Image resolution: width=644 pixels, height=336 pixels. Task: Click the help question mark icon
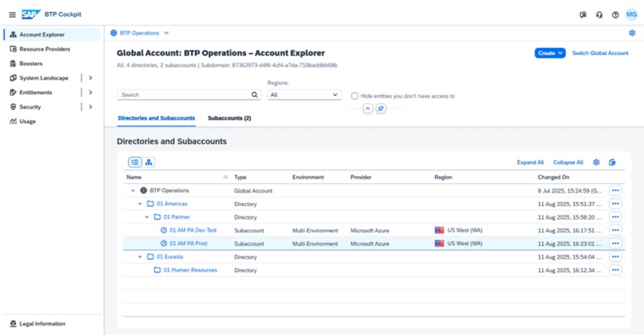tap(615, 15)
